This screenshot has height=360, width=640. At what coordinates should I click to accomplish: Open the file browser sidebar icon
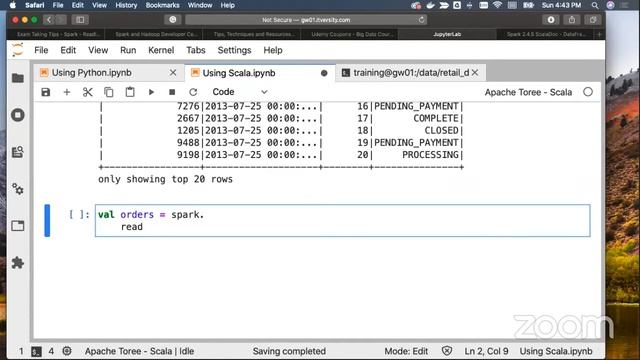(x=18, y=78)
